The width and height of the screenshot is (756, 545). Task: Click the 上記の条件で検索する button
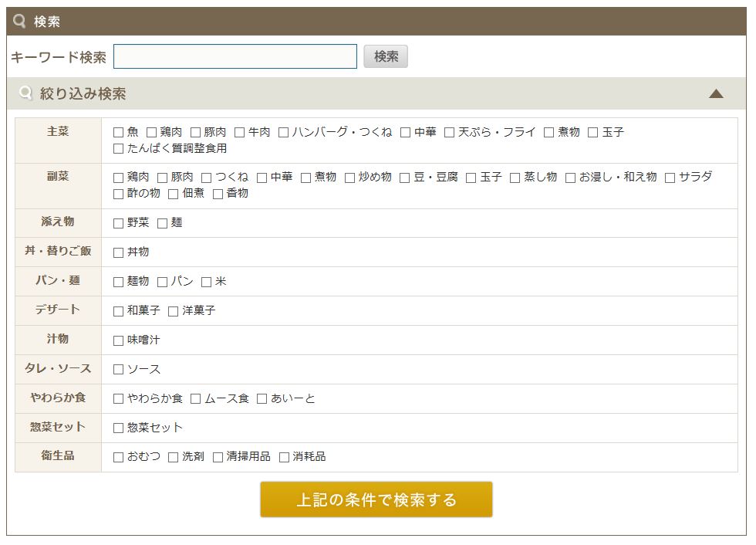376,499
